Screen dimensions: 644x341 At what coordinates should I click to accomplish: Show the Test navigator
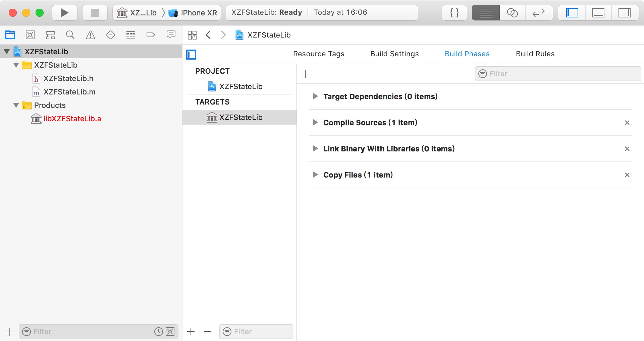[x=111, y=35]
